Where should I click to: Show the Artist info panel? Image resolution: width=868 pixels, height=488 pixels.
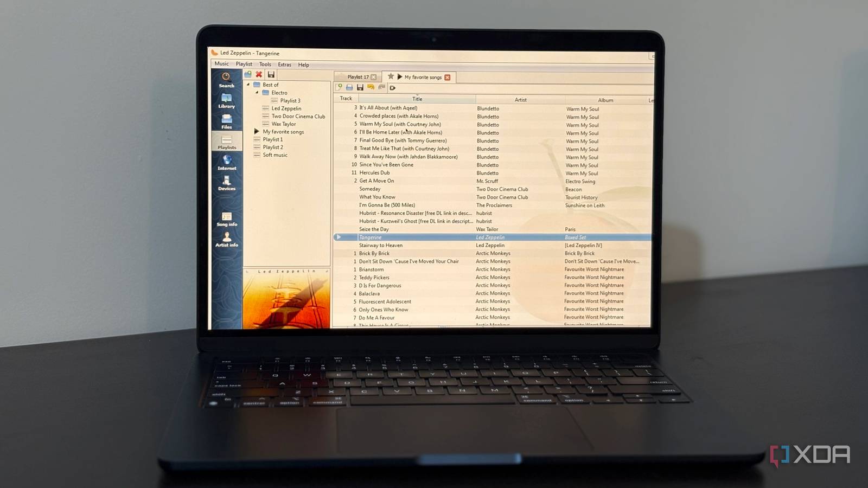[x=226, y=239]
